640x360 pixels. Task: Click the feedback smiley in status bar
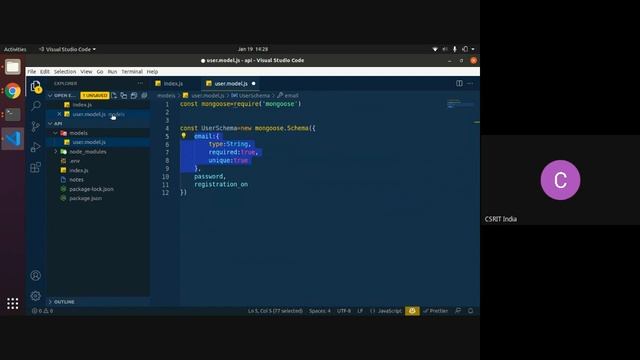412,311
